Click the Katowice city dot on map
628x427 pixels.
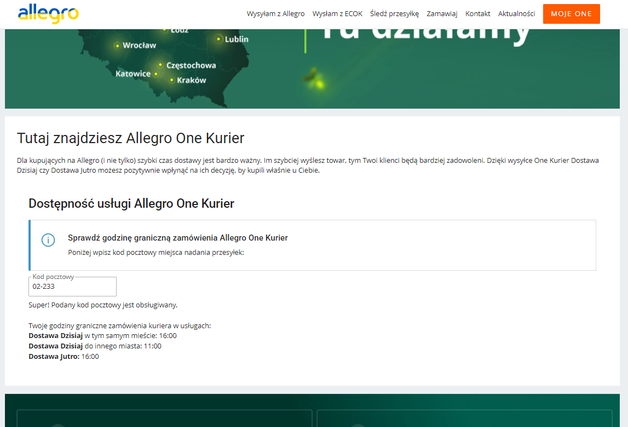[x=158, y=73]
